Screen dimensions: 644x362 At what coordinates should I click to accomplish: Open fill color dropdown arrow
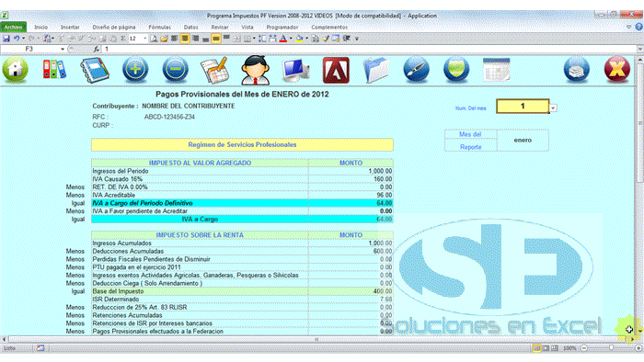point(306,39)
